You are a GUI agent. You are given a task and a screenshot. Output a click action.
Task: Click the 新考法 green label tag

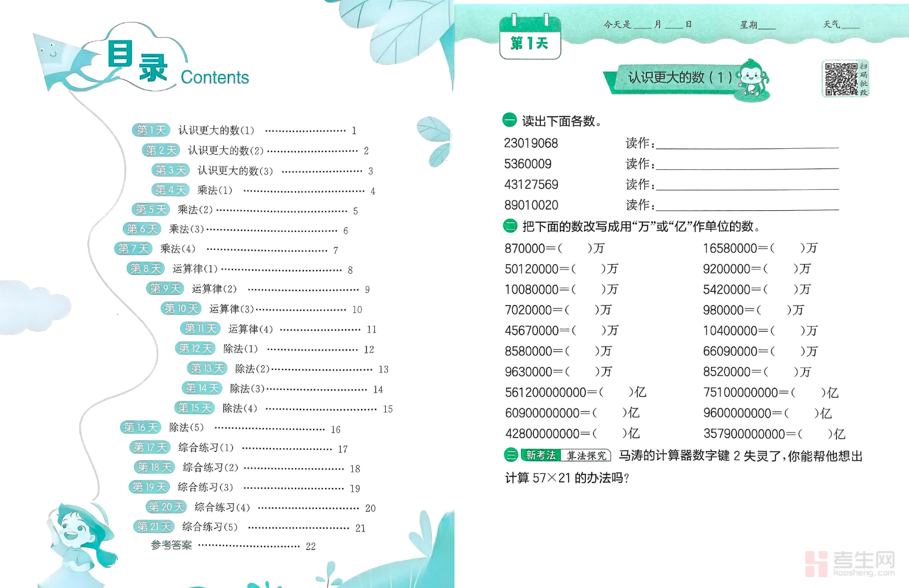coord(540,455)
